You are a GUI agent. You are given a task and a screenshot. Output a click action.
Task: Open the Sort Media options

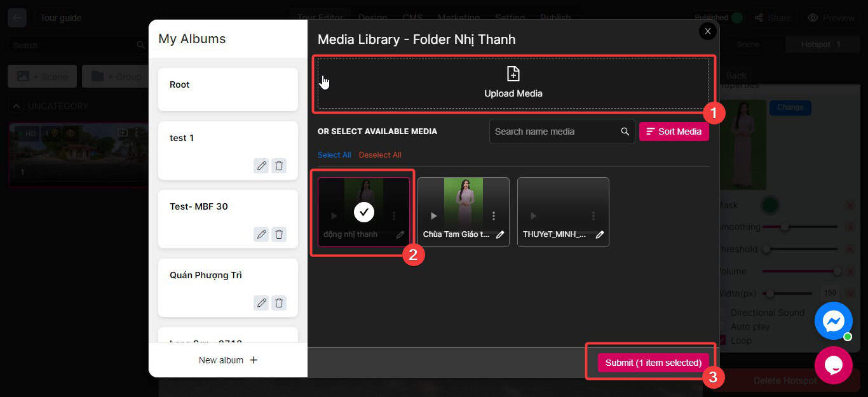[674, 131]
